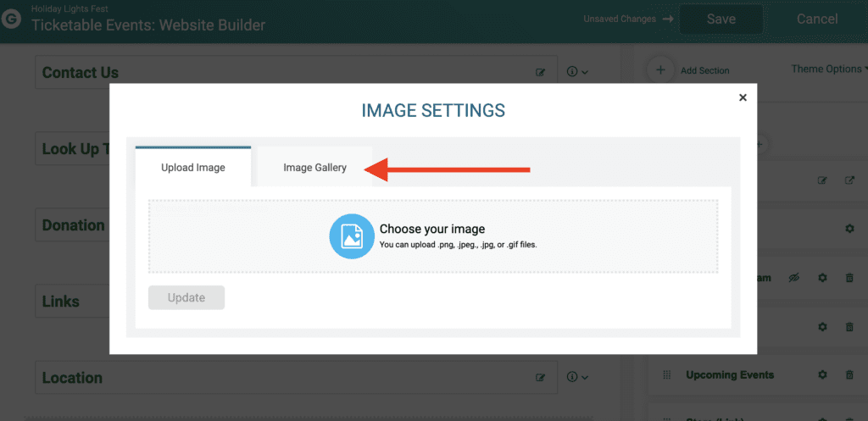The width and height of the screenshot is (868, 421).
Task: Click trash icon in row above Upcoming Events
Action: (x=849, y=327)
